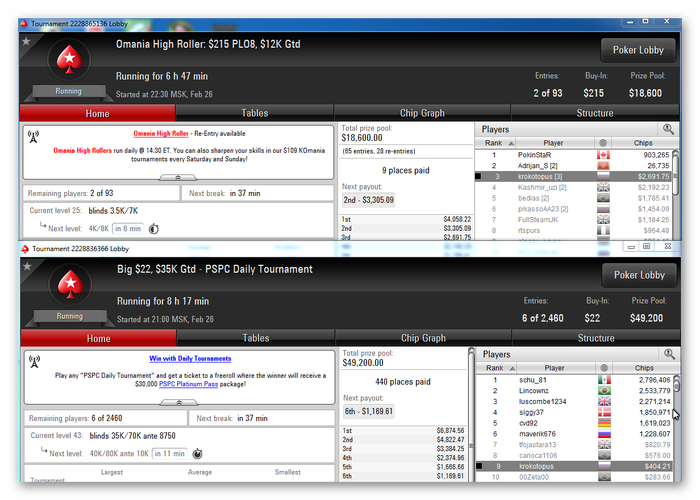700x500 pixels.
Task: Sort by Rank column in Big $22 players list
Action: [x=496, y=368]
